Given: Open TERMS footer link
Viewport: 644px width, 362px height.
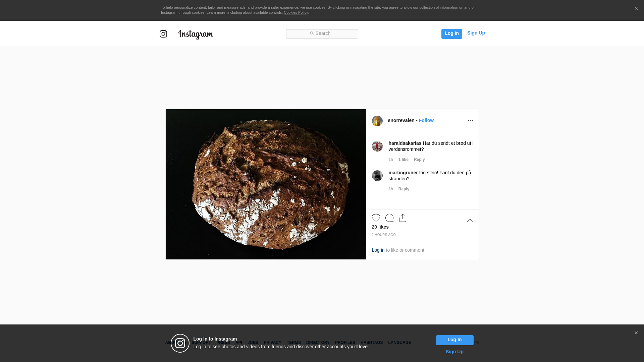Looking at the screenshot, I should click(x=294, y=343).
